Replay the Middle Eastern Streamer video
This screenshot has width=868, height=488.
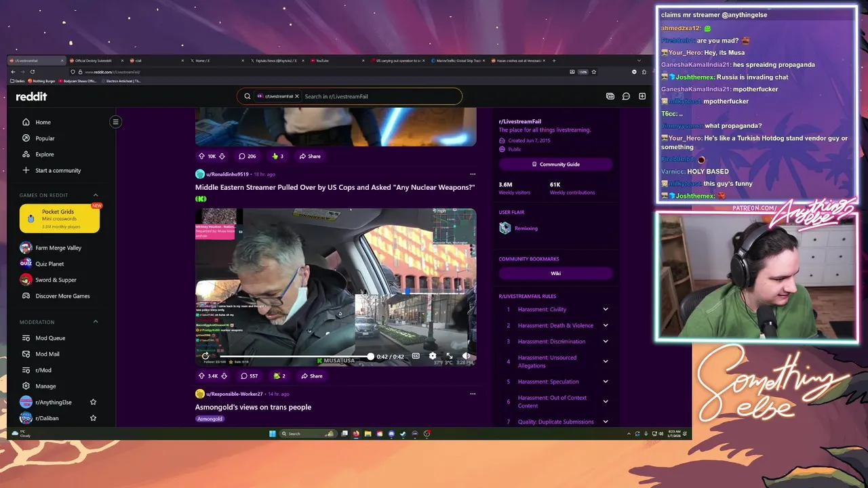point(205,356)
